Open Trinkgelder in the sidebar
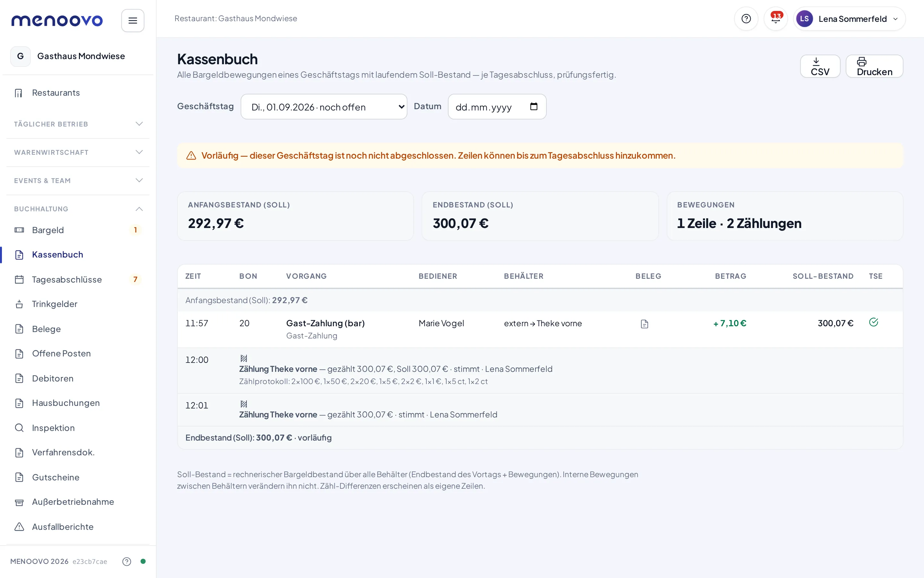The height and width of the screenshot is (578, 924). 78,304
